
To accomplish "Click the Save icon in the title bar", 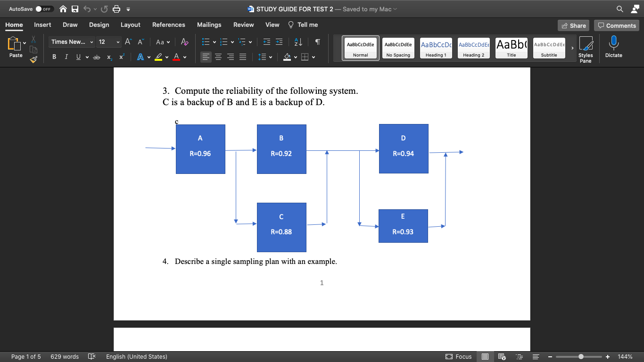I will pos(75,9).
